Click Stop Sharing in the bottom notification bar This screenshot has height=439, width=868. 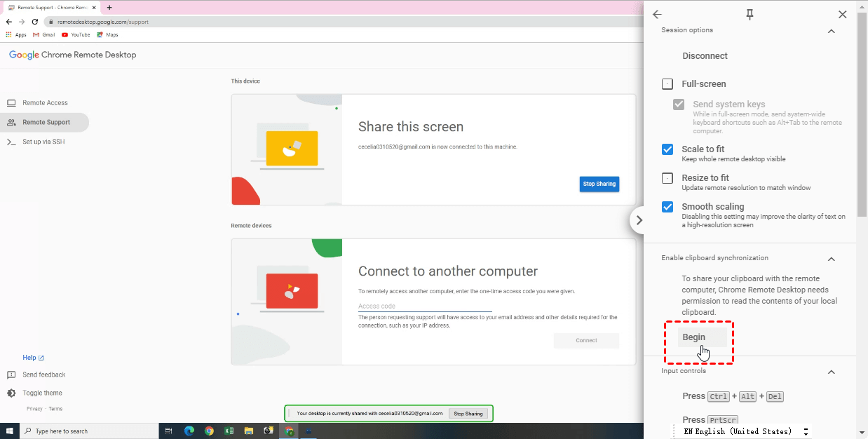[x=468, y=414]
